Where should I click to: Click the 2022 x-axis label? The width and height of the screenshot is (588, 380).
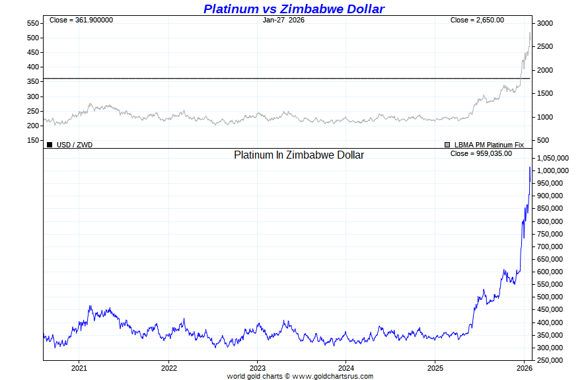tap(168, 368)
